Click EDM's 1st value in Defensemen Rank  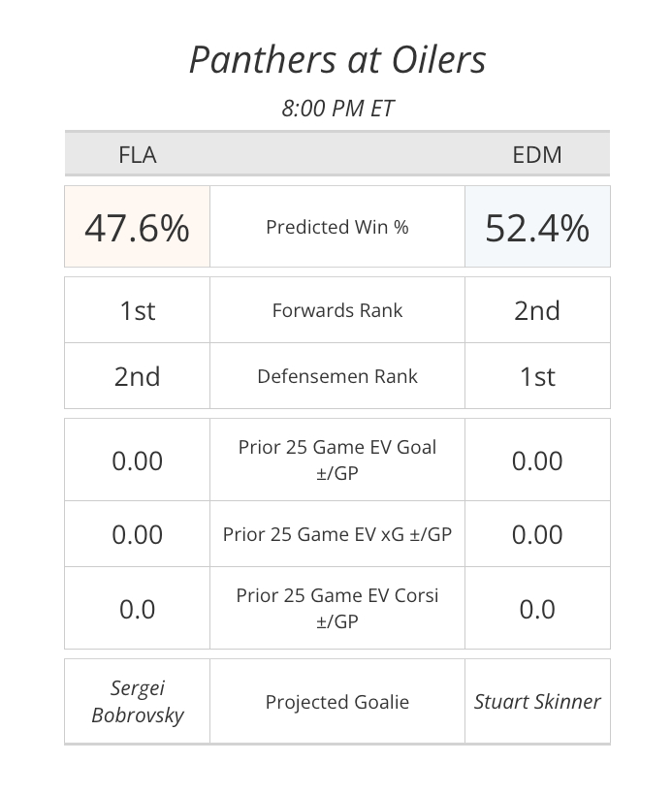pyautogui.click(x=536, y=376)
